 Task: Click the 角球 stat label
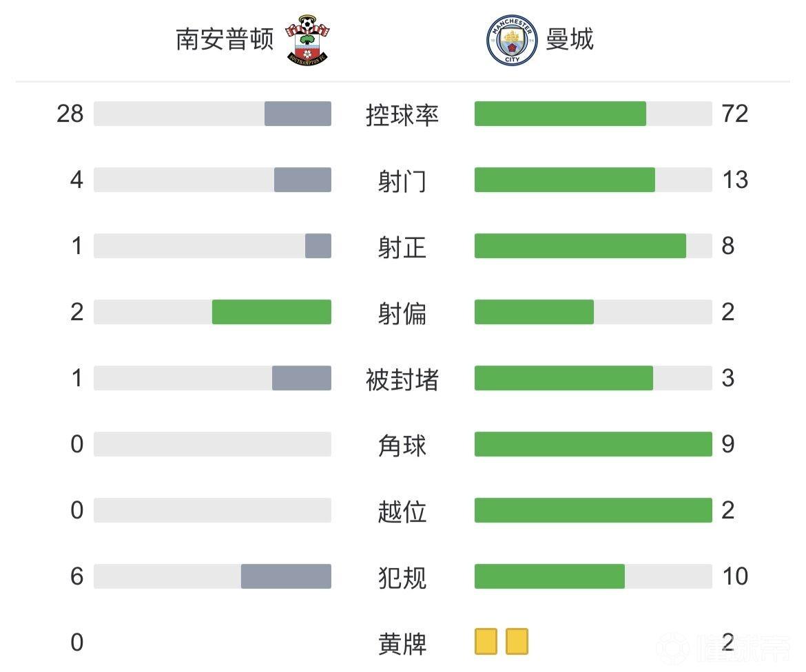coord(402,445)
